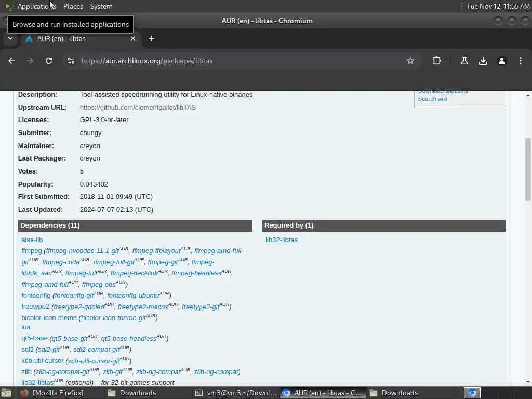Click the page vertical scrollbar thumb

click(x=528, y=169)
